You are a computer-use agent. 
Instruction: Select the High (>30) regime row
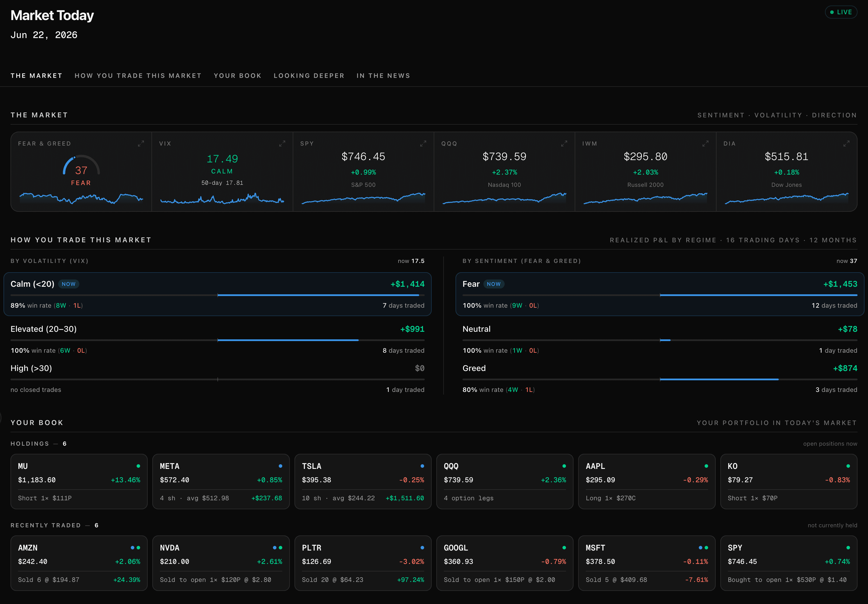217,379
